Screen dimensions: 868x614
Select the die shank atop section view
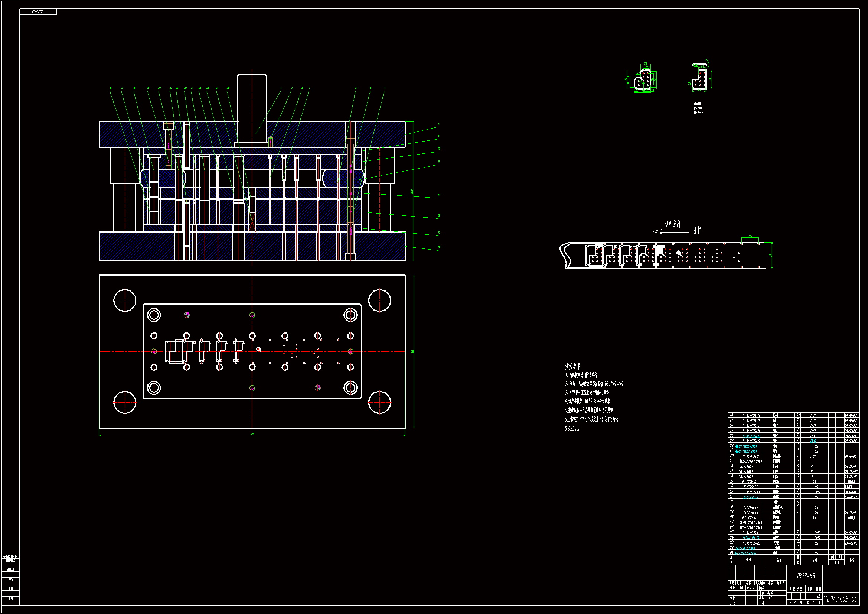pos(252,108)
